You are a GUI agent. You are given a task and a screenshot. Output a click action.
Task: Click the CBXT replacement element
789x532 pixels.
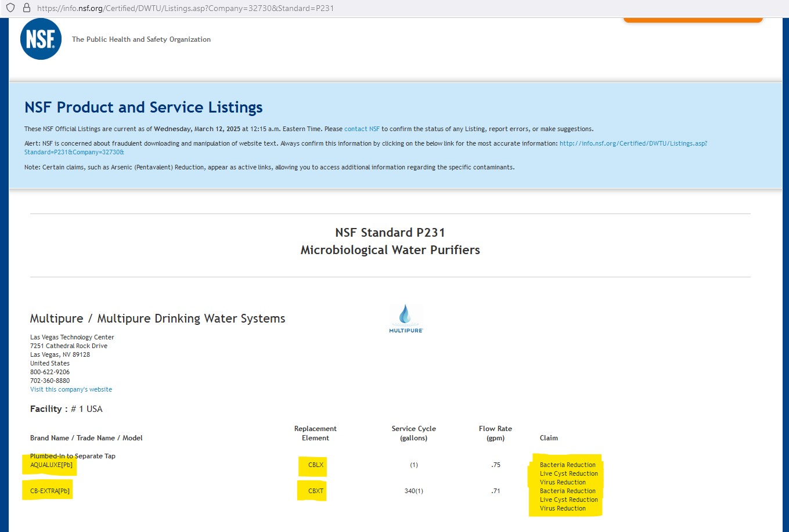pos(316,491)
